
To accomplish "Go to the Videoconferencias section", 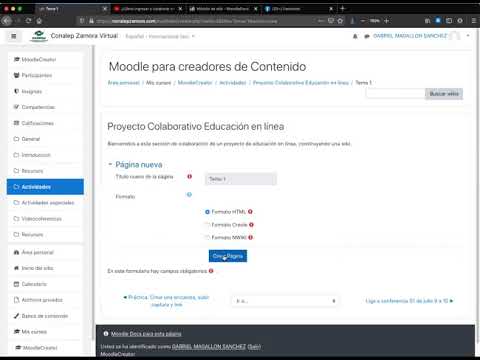I will 45,219.
